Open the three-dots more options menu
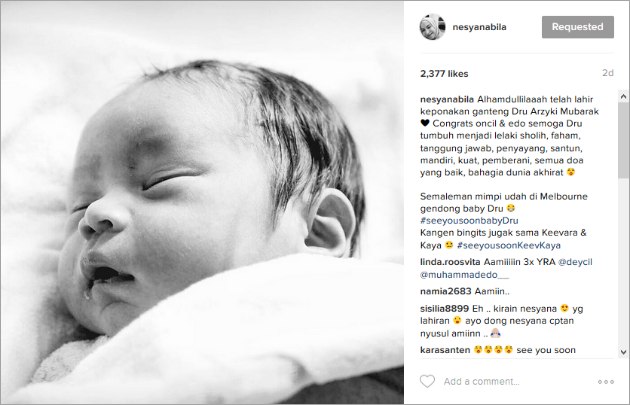This screenshot has height=405, width=630. [x=605, y=382]
